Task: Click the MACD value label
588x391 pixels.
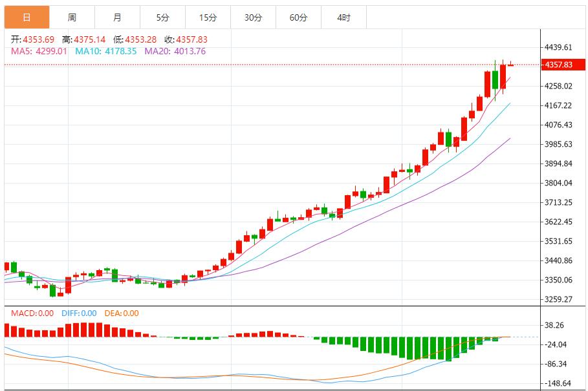Action: tap(32, 313)
